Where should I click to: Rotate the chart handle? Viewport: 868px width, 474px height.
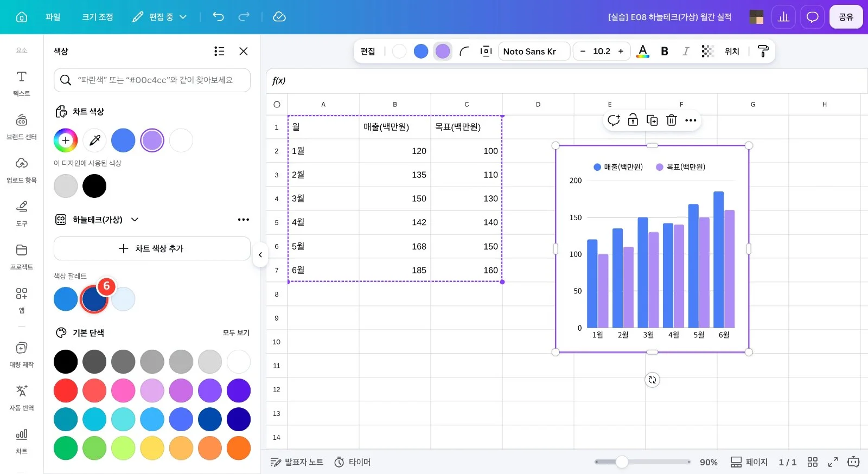click(x=652, y=380)
